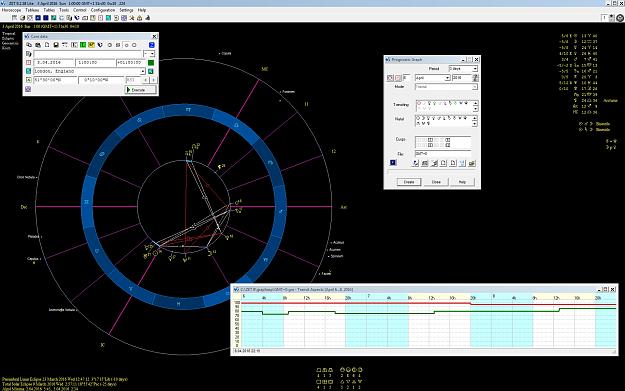
Task: Click the teal square icon in main toolbar
Action: click(53, 18)
